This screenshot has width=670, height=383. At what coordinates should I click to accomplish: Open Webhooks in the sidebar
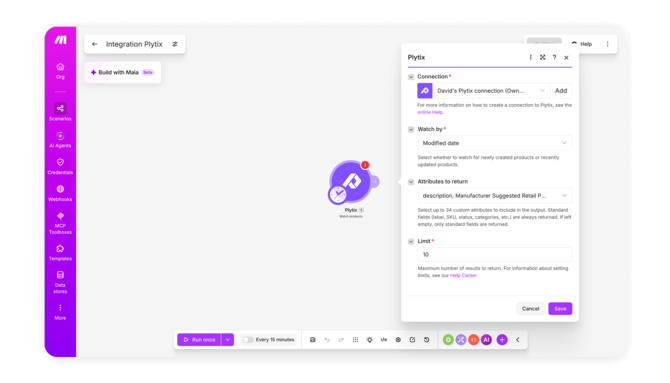tap(60, 193)
